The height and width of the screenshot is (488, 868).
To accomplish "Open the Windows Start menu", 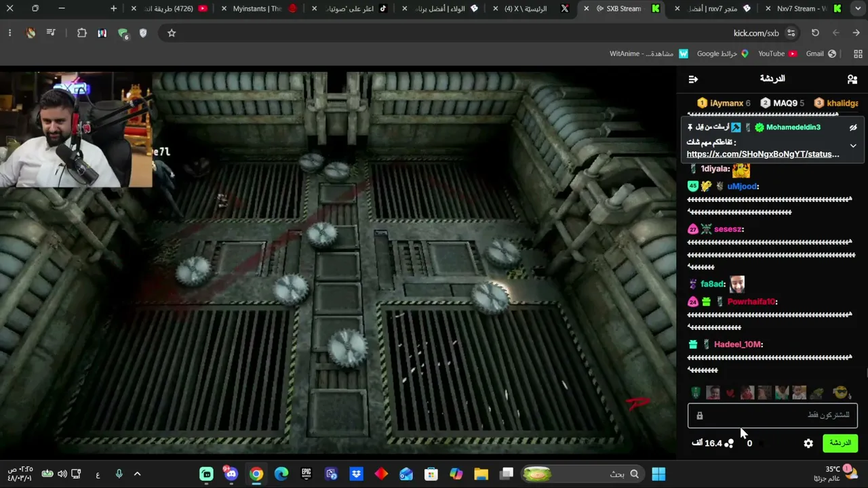I will [x=658, y=474].
